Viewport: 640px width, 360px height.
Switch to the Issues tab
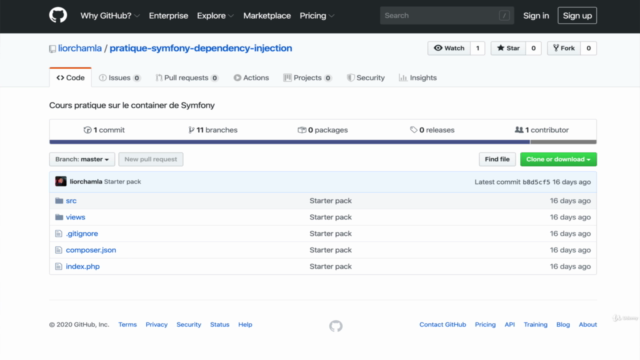pos(120,78)
